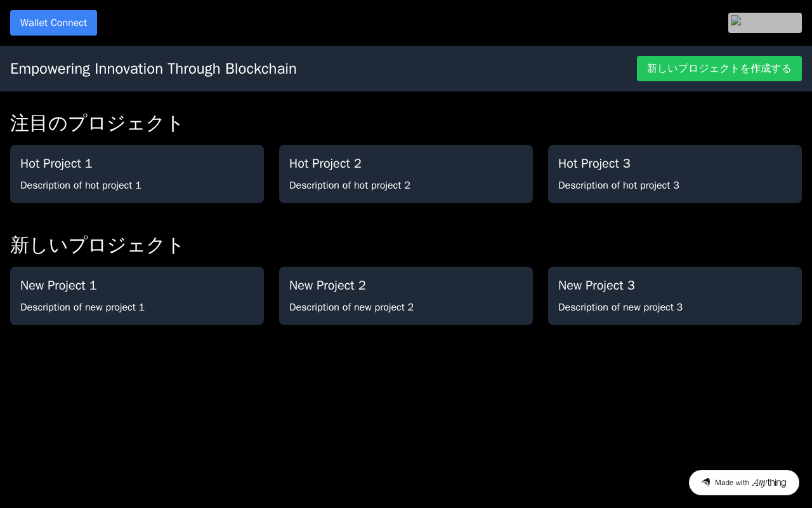This screenshot has width=812, height=508.
Task: Click the New Project 1 title
Action: pos(58,285)
